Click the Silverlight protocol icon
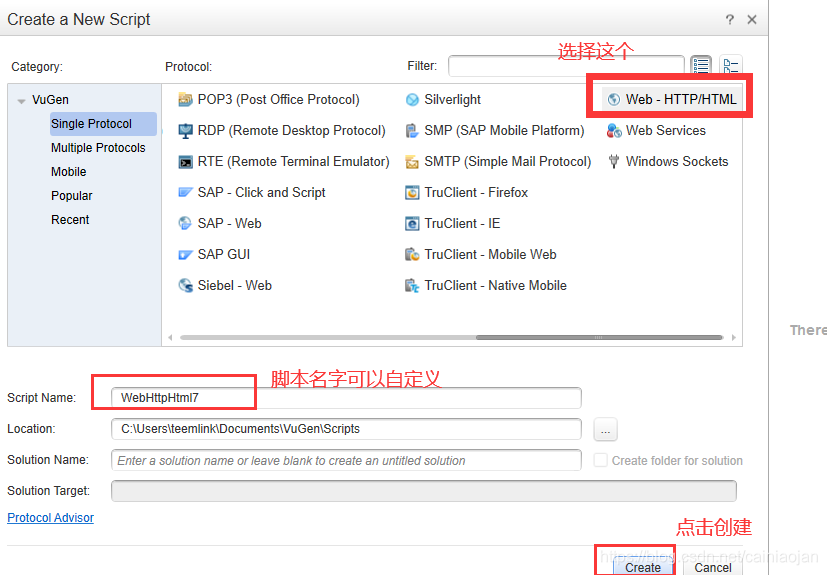Viewport: 827px width, 575px height. pyautogui.click(x=412, y=100)
